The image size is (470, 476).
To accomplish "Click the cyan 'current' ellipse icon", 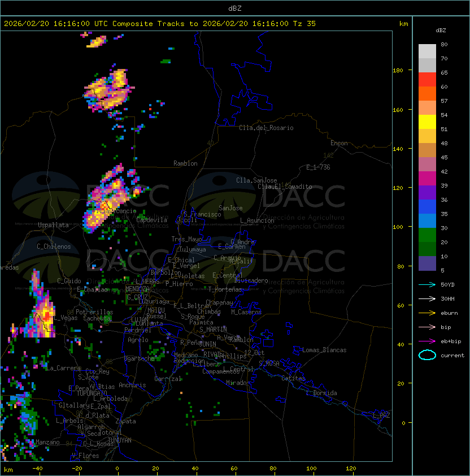I will (x=427, y=355).
